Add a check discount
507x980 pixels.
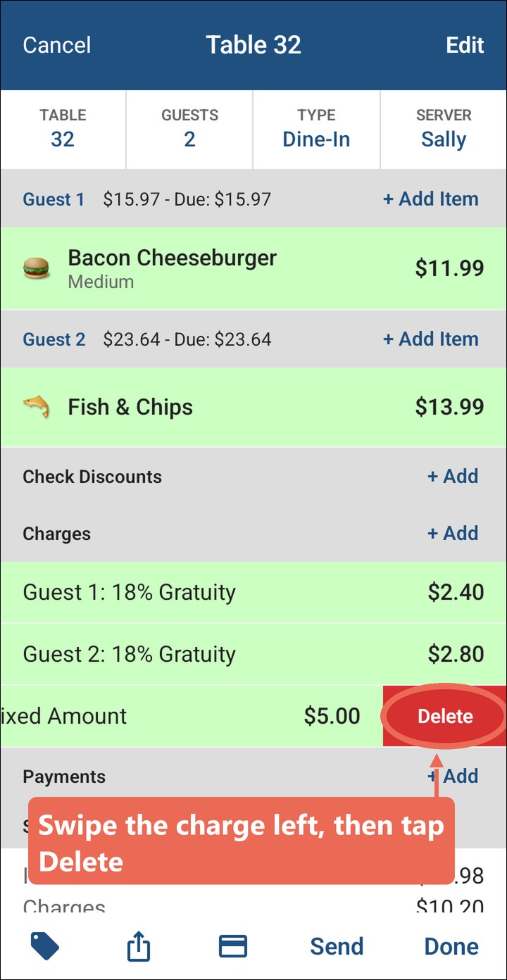click(453, 476)
